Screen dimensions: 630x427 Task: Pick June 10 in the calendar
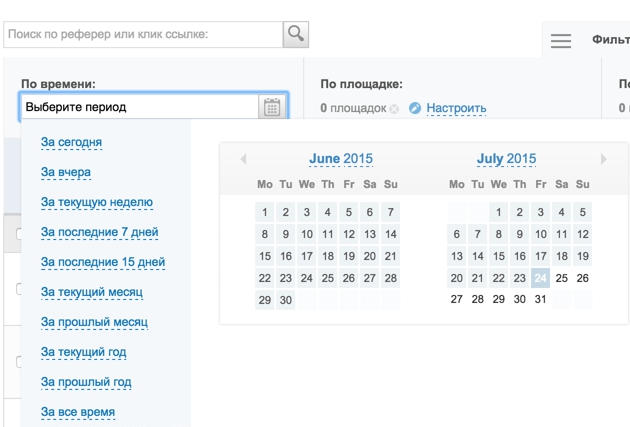pos(307,234)
